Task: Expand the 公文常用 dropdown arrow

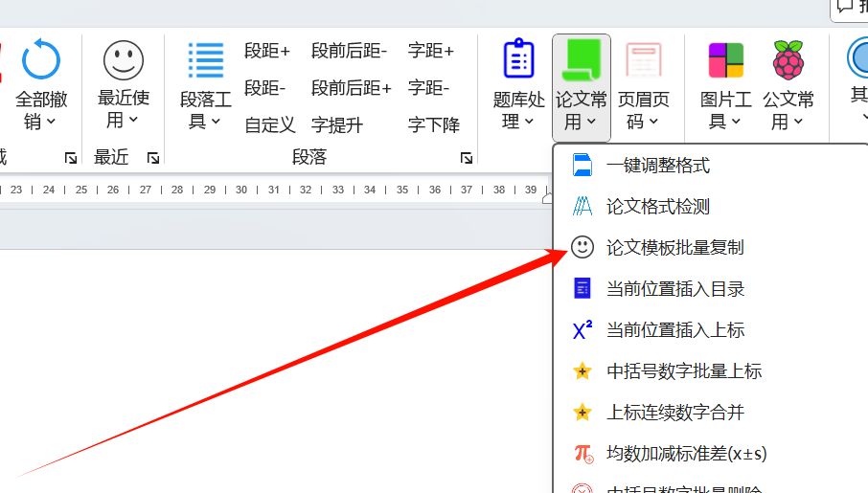Action: [x=798, y=122]
